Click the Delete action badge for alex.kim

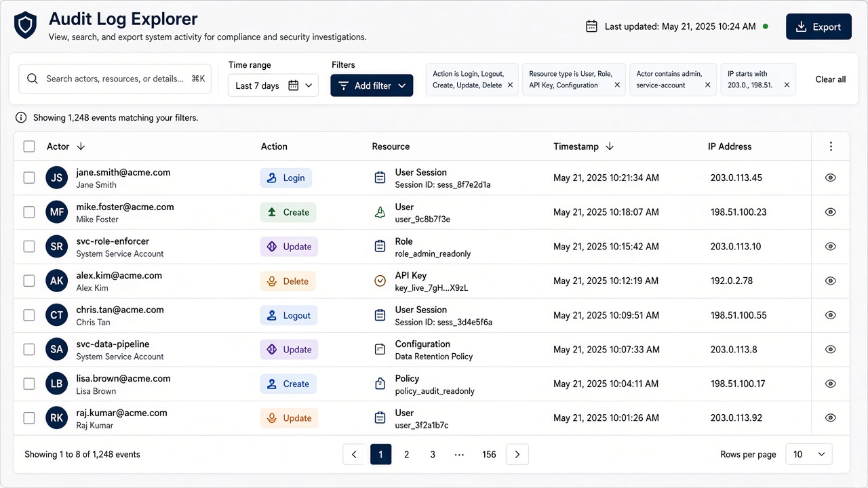tap(288, 281)
